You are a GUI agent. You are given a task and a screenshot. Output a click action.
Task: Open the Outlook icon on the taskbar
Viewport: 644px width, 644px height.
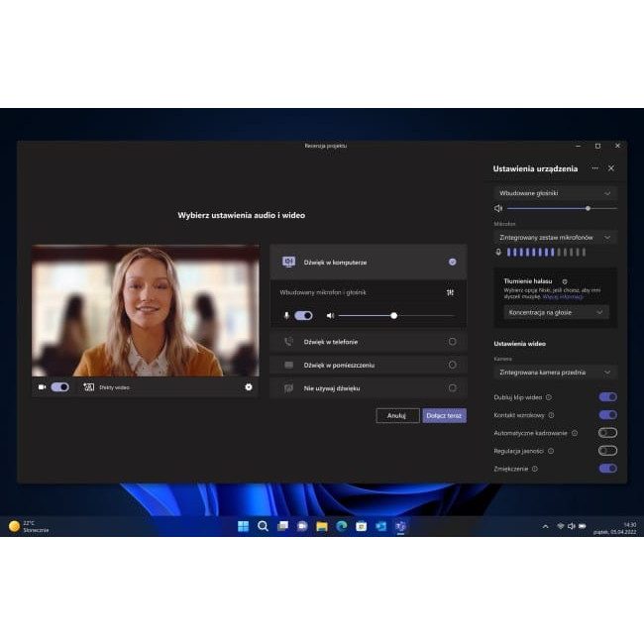pos(380,526)
